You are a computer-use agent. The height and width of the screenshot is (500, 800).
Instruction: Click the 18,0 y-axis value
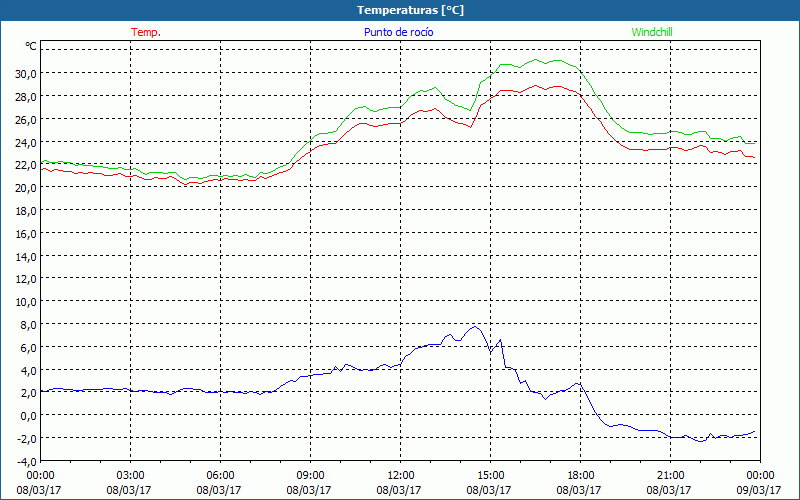26,210
